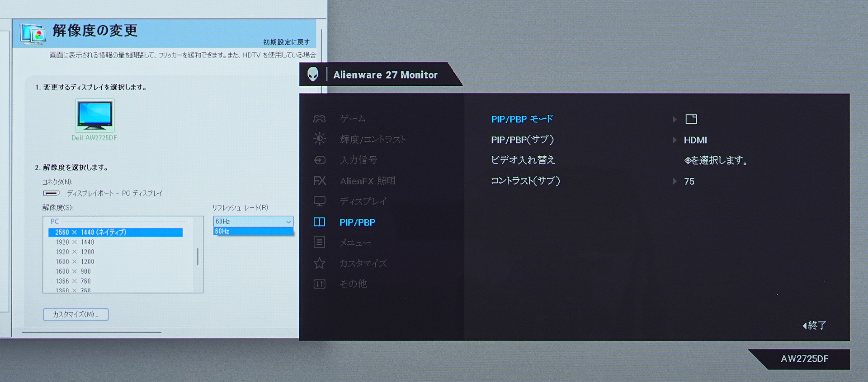The width and height of the screenshot is (868, 382).
Task: Select 1600 × 900 resolution
Action: (73, 271)
